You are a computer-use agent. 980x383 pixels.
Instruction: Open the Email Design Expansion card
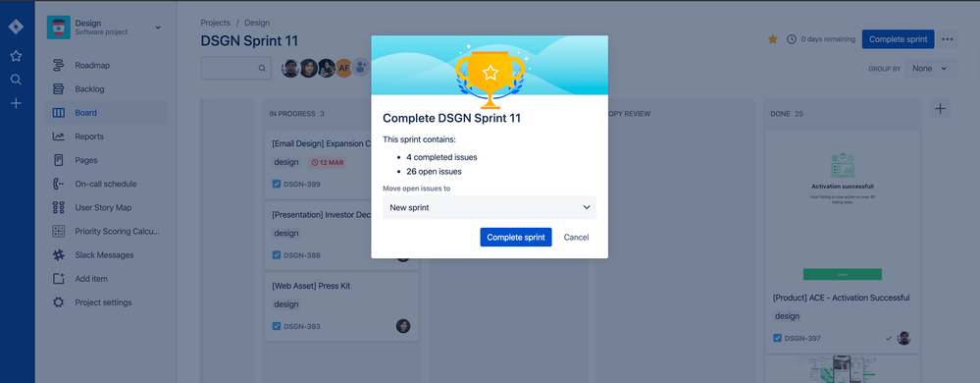coord(321,143)
